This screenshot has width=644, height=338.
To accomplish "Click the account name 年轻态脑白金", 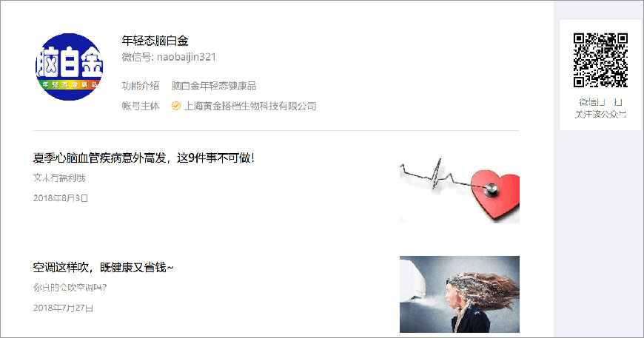I will pyautogui.click(x=155, y=41).
